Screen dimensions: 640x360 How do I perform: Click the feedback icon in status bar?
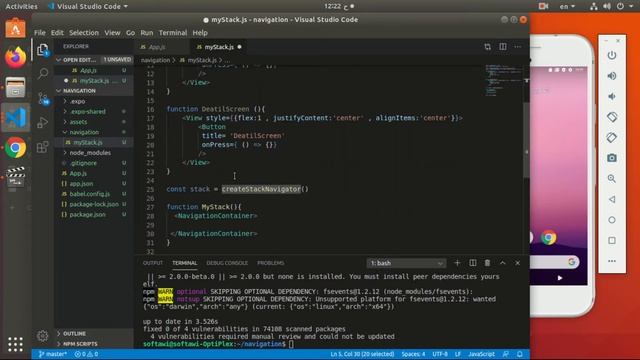click(x=506, y=354)
